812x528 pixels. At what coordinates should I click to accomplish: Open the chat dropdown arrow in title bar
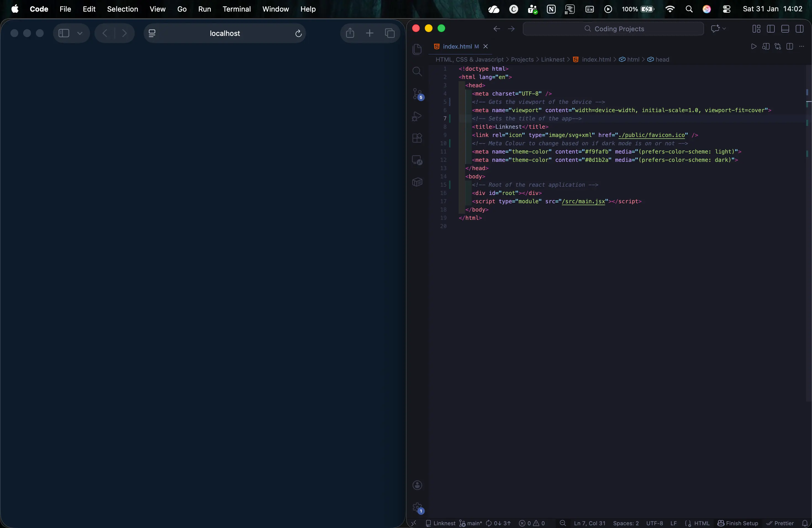click(x=724, y=29)
